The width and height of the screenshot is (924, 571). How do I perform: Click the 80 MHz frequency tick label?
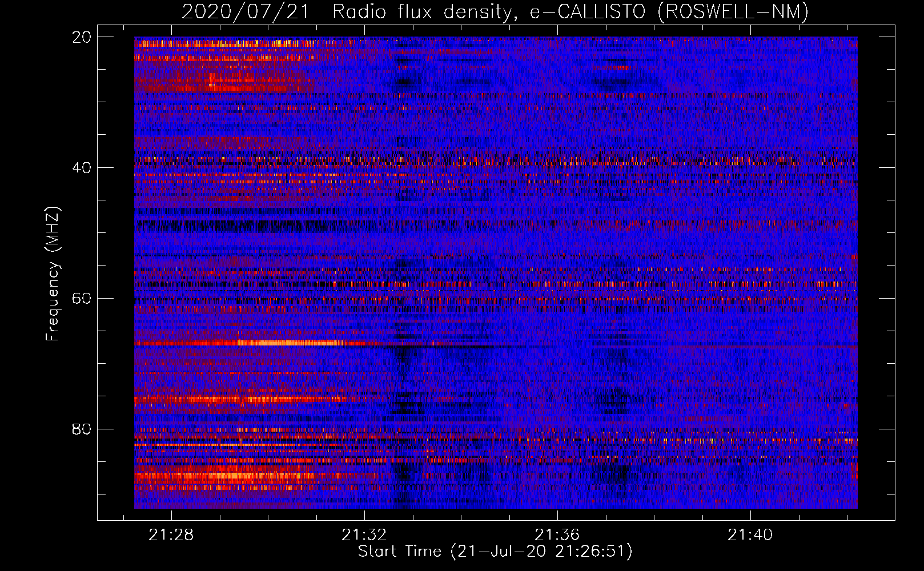click(x=82, y=429)
